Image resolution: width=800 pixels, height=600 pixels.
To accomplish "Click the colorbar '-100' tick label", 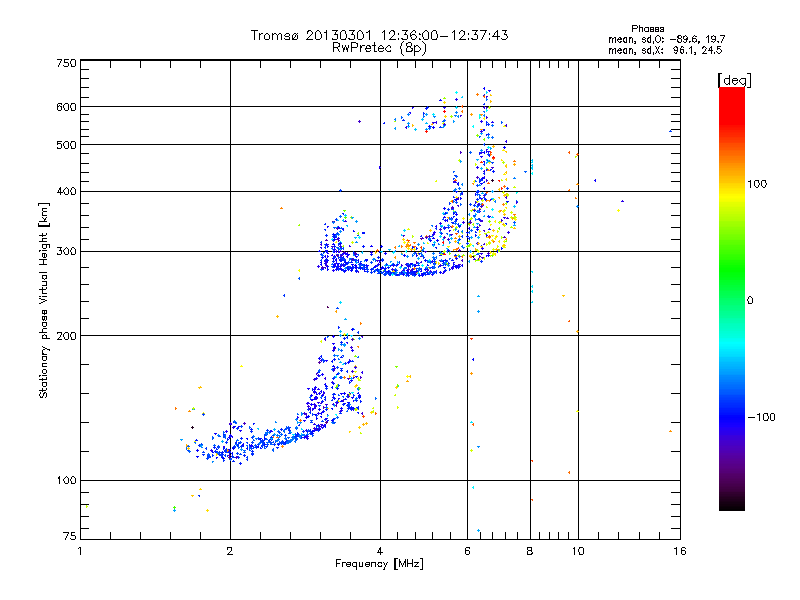I will (761, 417).
